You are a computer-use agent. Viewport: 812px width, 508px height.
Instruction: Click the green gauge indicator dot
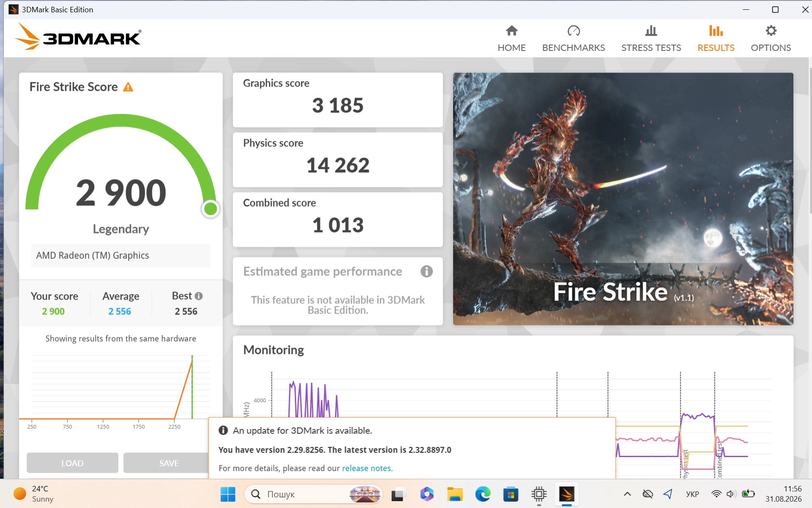click(x=210, y=208)
